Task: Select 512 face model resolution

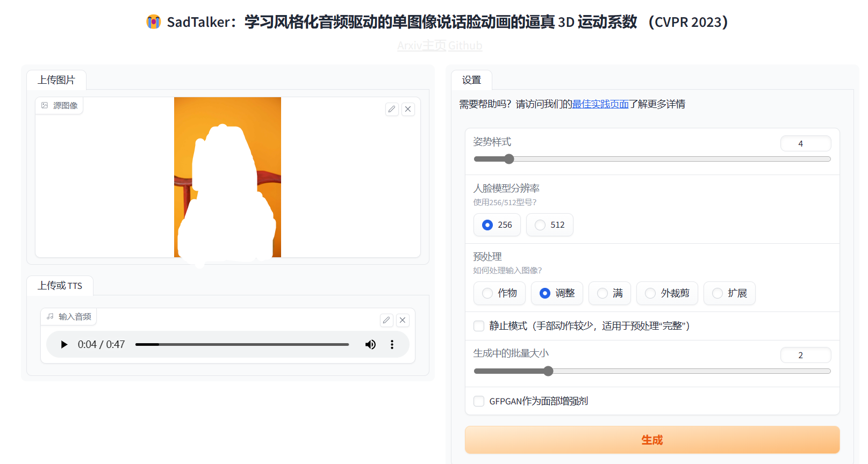Action: click(550, 225)
